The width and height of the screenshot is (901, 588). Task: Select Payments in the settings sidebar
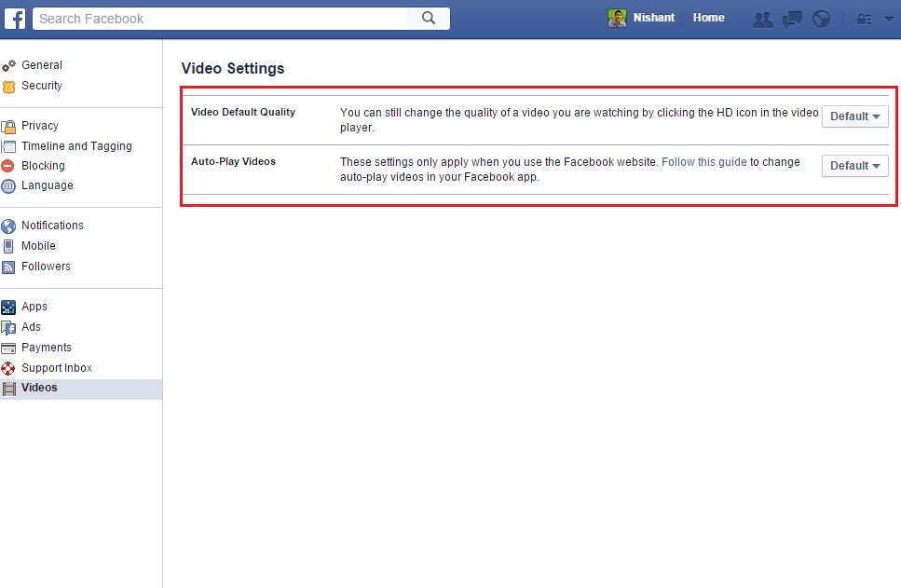click(x=47, y=348)
